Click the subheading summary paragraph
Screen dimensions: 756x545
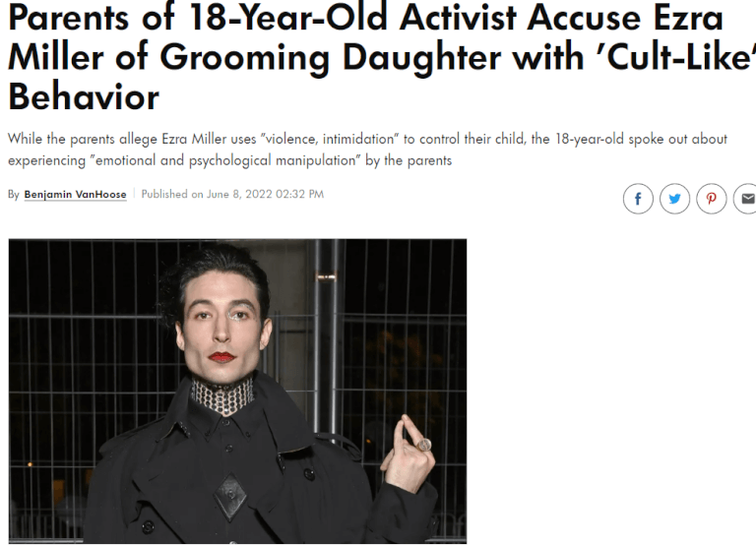pyautogui.click(x=367, y=150)
